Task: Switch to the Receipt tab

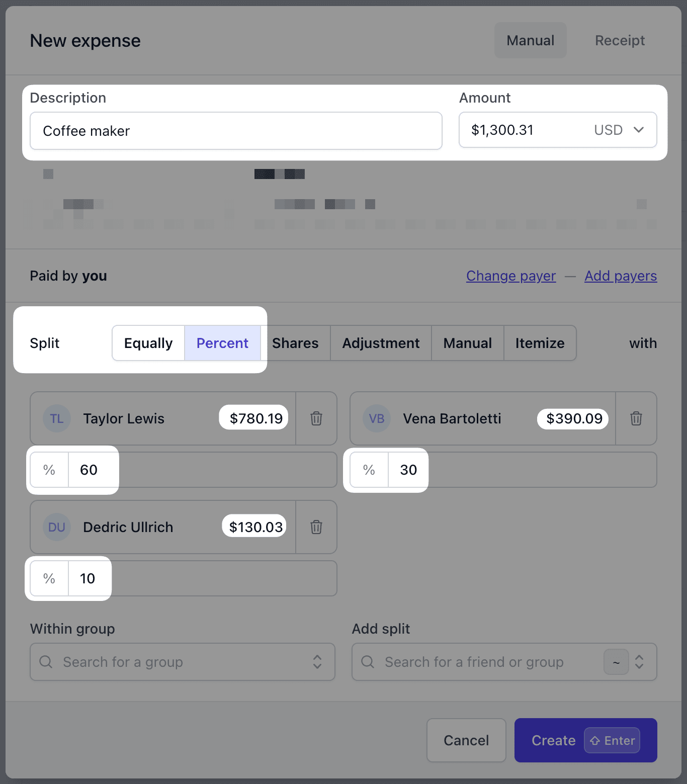Action: [x=620, y=40]
